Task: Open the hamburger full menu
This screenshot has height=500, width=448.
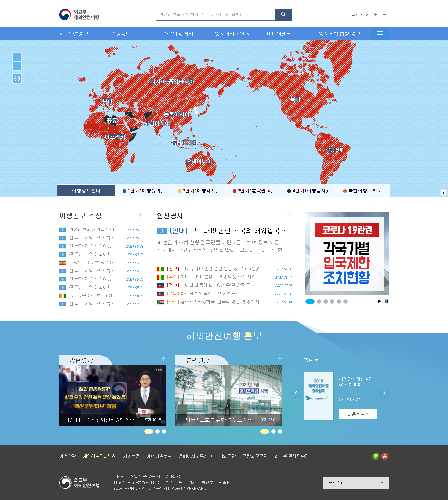Action: [x=380, y=33]
